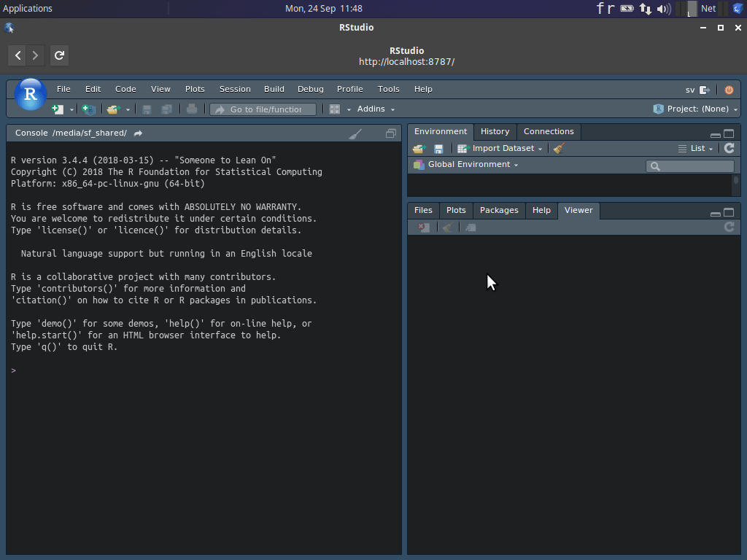Screen dimensions: 747x560
Task: Open the Edit menu
Action: pos(93,89)
